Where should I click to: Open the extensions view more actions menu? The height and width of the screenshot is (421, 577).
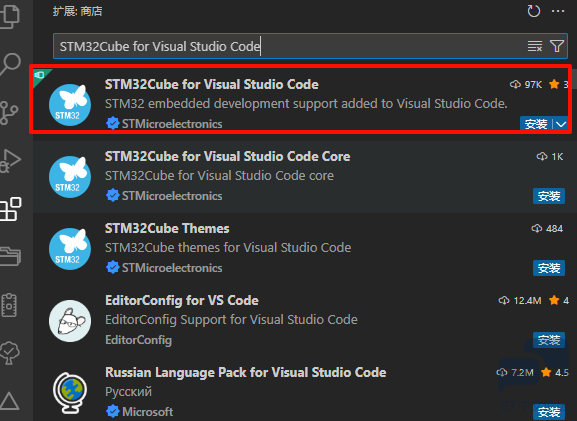[x=558, y=11]
